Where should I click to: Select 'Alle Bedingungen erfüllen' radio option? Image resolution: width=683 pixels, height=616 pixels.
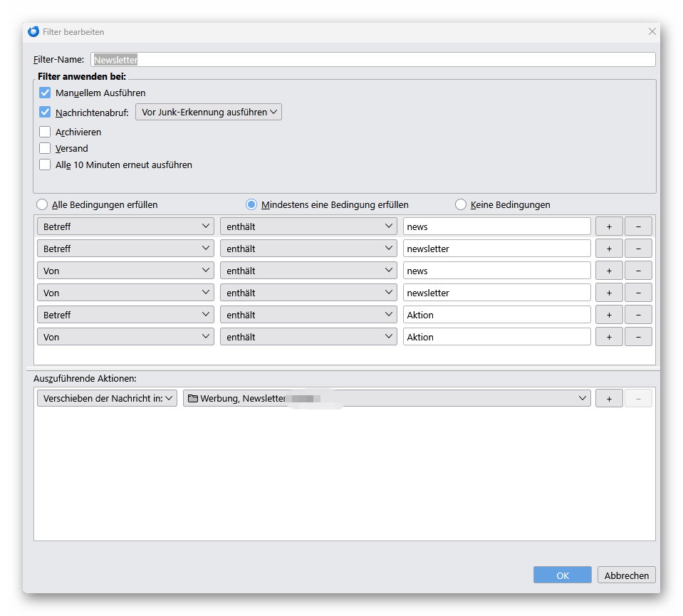[41, 204]
